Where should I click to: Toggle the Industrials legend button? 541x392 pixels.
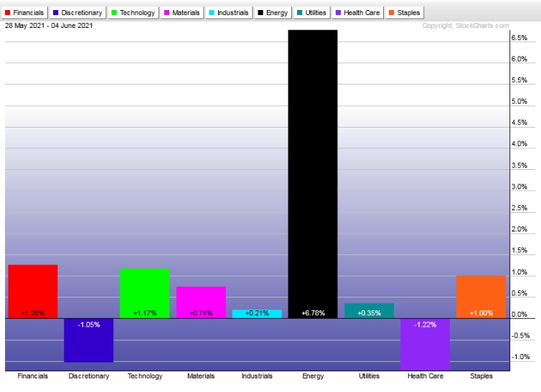click(x=229, y=13)
